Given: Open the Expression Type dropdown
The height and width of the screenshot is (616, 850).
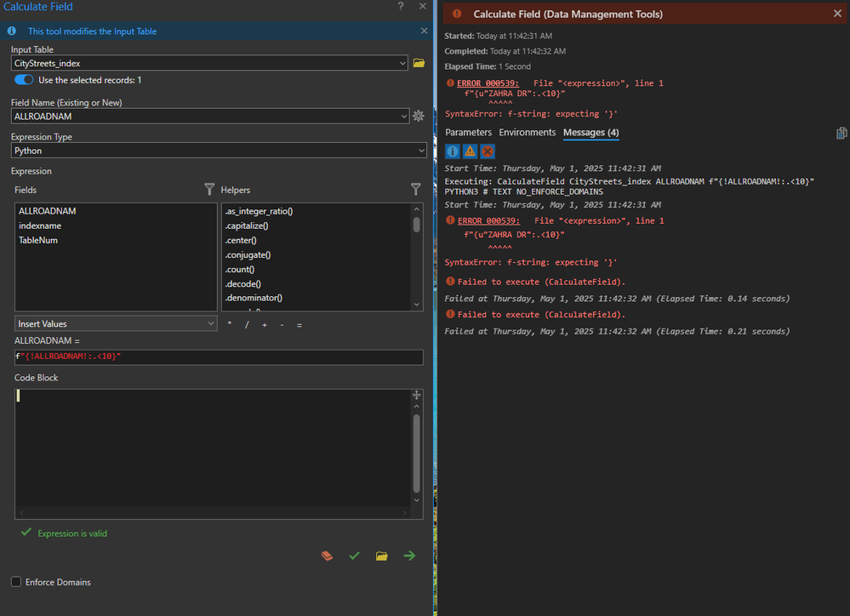Looking at the screenshot, I should click(x=421, y=151).
